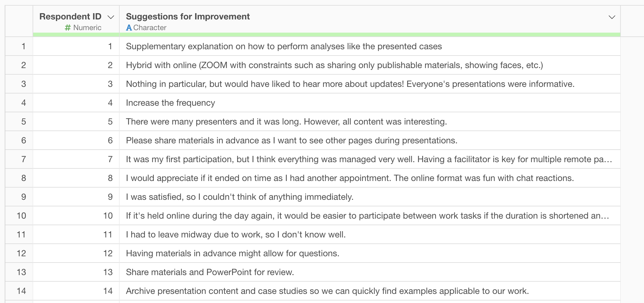This screenshot has width=644, height=303.
Task: Select the green summary bar under Suggestions header
Action: coord(370,35)
